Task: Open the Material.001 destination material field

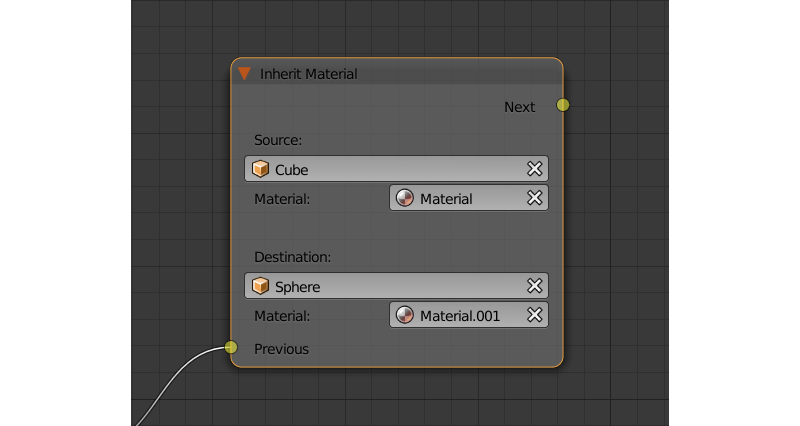Action: tap(465, 316)
